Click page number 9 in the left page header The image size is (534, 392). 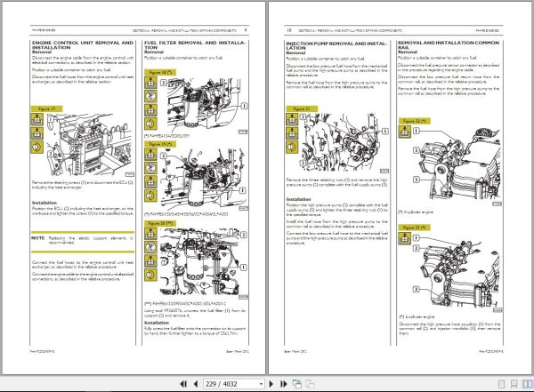(246, 30)
